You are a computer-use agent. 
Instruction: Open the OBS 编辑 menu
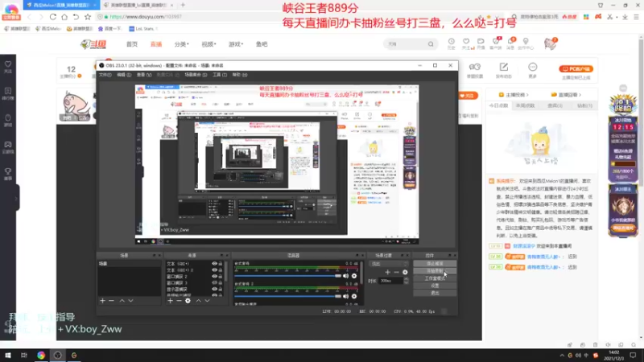[124, 75]
